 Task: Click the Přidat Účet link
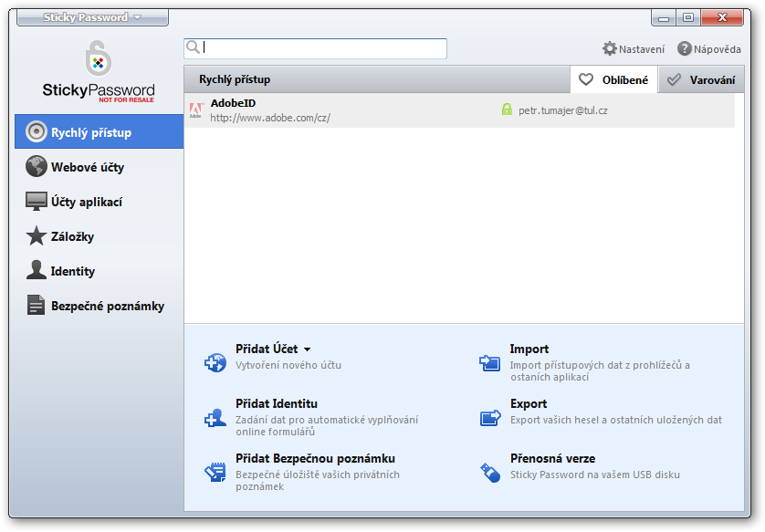(x=267, y=349)
